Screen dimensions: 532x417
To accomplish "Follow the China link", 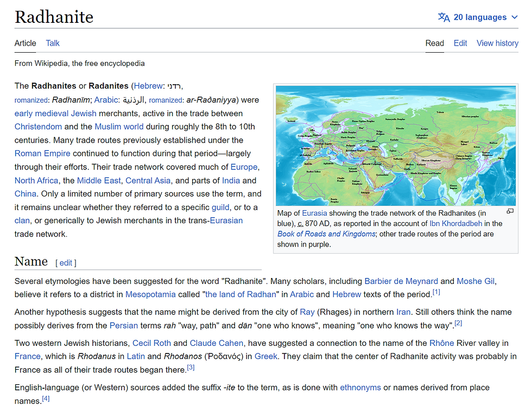I will click(26, 194).
